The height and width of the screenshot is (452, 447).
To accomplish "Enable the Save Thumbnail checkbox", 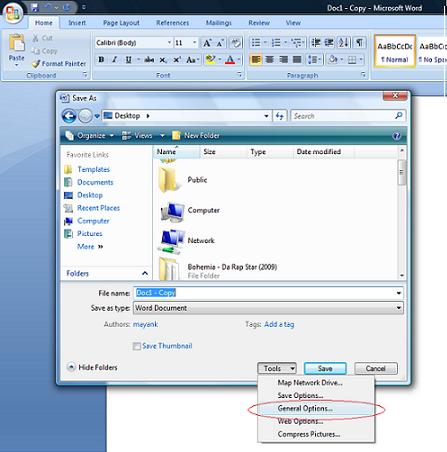I will point(137,346).
